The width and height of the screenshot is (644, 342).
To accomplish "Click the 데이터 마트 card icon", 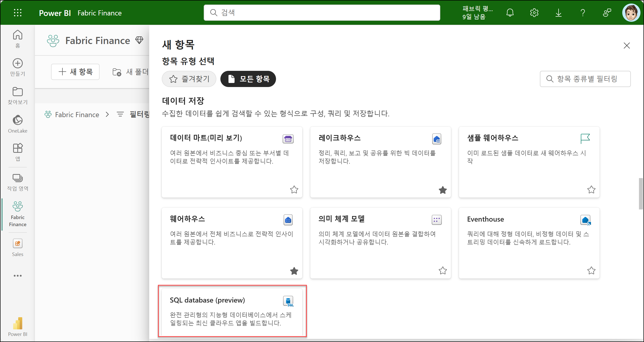I will (x=288, y=139).
